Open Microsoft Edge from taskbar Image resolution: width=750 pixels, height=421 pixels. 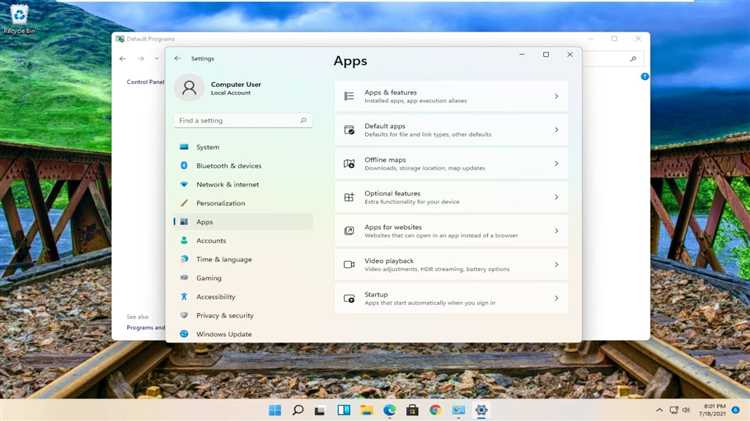click(389, 410)
